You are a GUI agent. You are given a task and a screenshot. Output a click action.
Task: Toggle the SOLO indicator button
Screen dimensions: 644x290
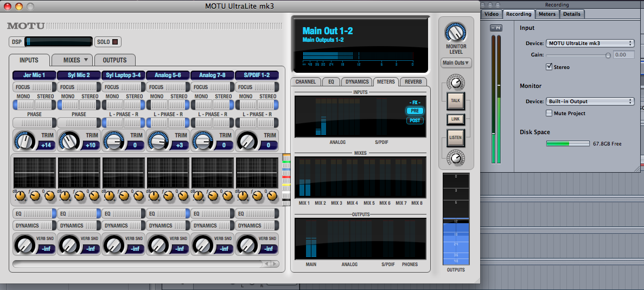[x=115, y=42]
